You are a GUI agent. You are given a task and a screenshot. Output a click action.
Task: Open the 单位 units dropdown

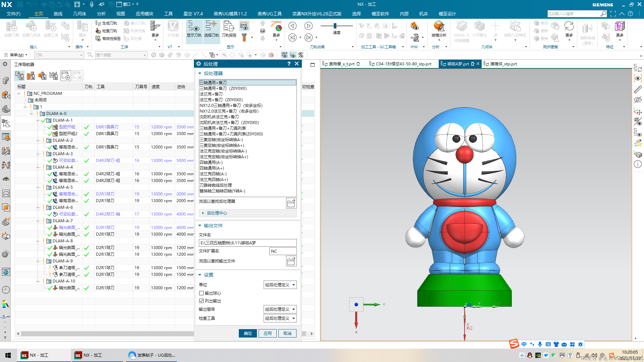point(280,285)
